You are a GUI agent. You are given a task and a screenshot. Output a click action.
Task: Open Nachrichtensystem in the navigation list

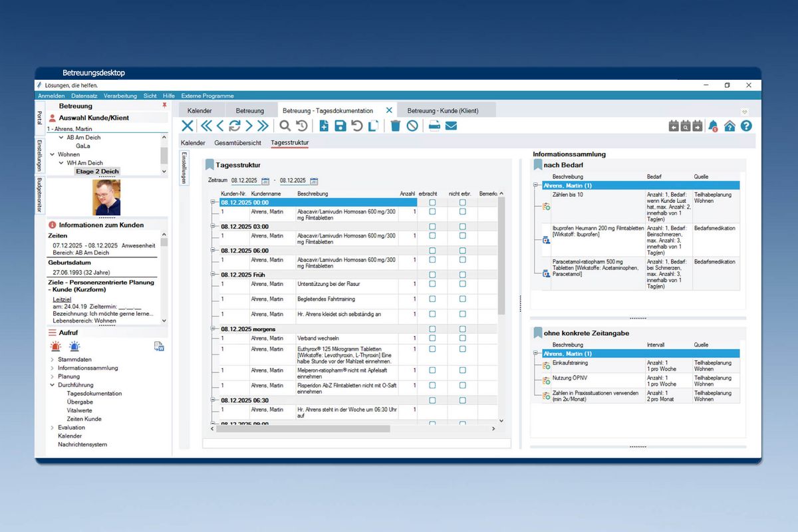(x=82, y=444)
